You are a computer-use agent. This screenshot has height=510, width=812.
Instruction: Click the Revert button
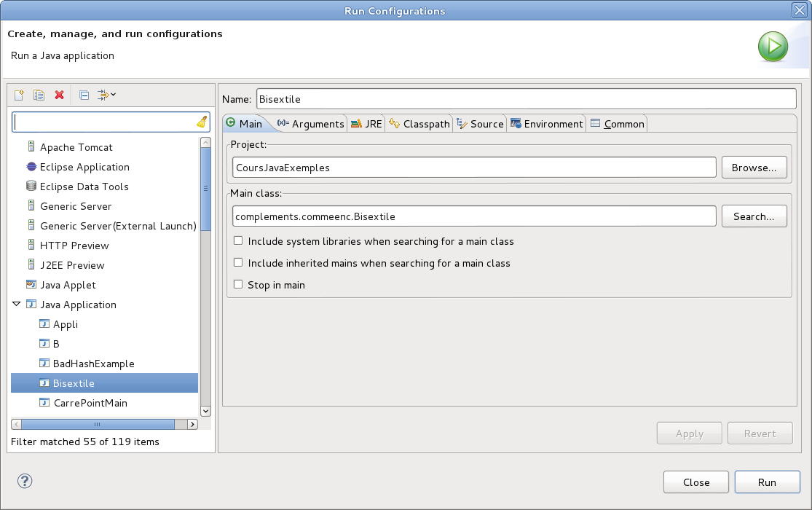(x=760, y=433)
